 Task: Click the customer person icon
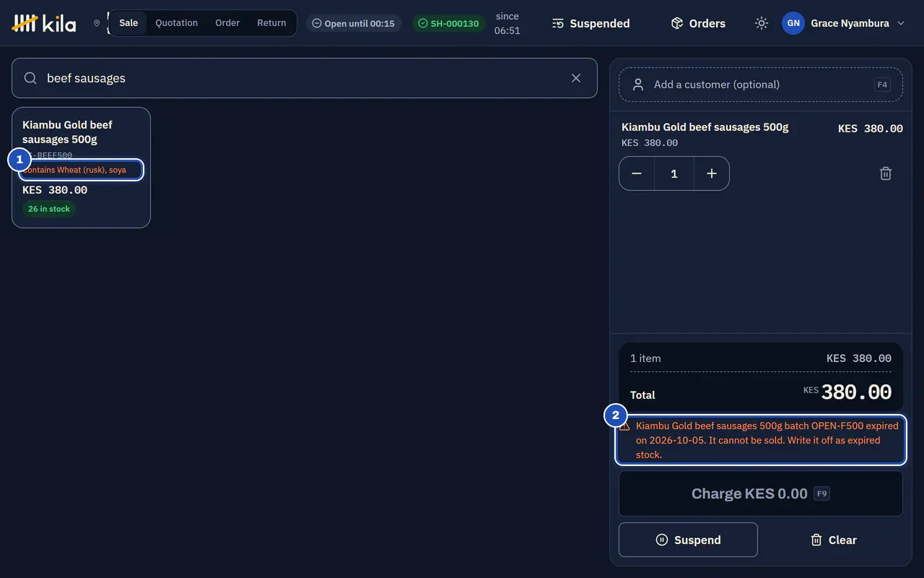tap(638, 85)
